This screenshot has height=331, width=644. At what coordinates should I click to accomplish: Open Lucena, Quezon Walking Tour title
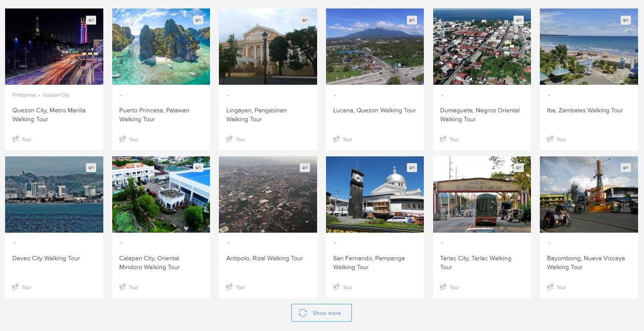[374, 110]
